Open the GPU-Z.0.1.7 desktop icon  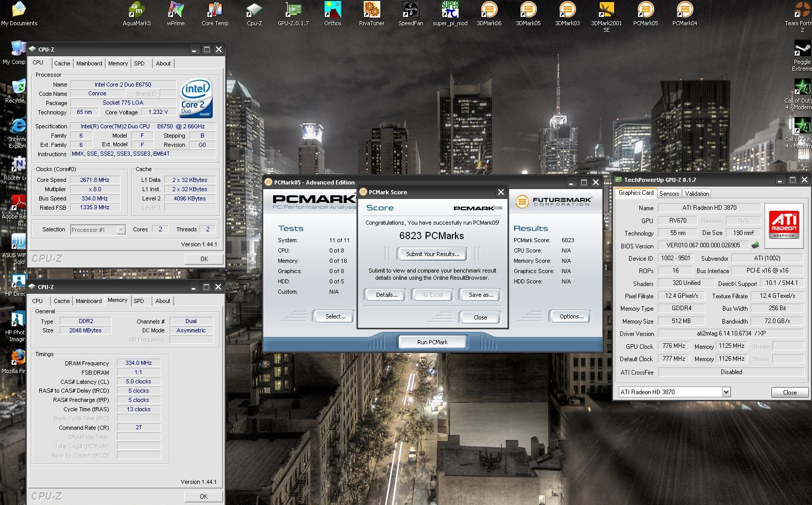(293, 13)
